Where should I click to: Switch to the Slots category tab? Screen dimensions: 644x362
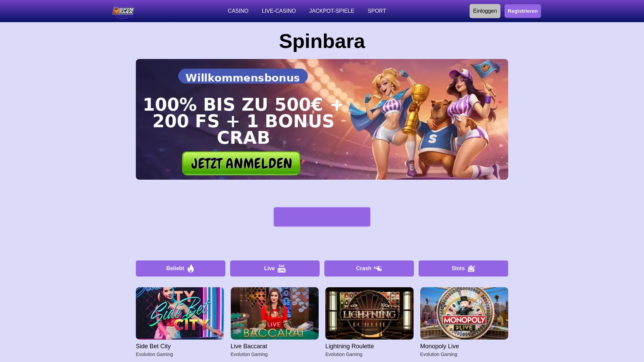coord(463,268)
